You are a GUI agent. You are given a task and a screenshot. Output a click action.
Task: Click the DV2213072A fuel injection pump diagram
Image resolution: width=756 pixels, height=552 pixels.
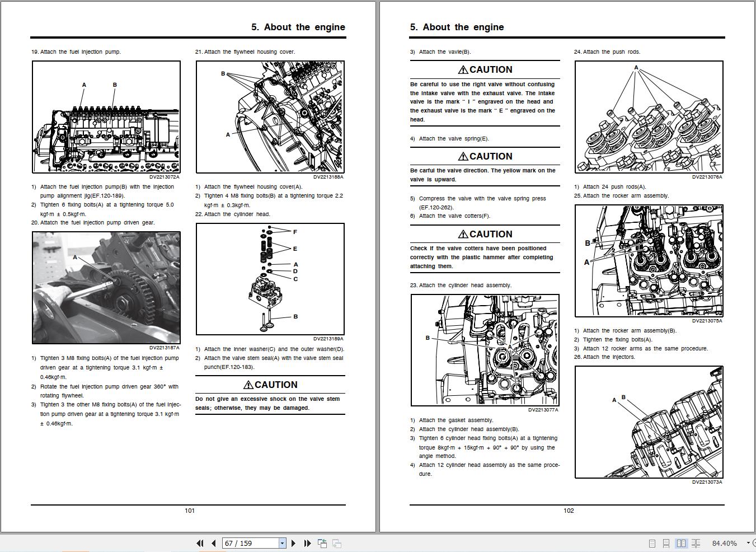coord(106,117)
